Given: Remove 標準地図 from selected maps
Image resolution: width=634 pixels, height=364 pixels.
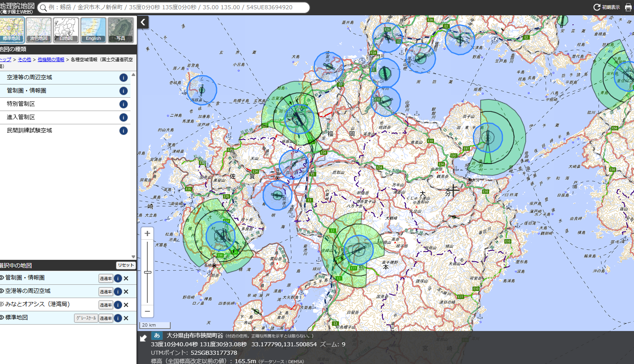Looking at the screenshot, I should 126,318.
